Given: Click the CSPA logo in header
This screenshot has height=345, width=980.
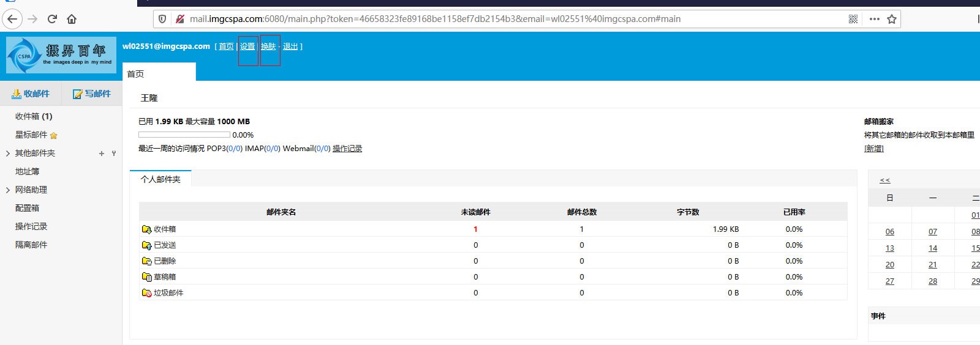Looking at the screenshot, I should point(61,55).
